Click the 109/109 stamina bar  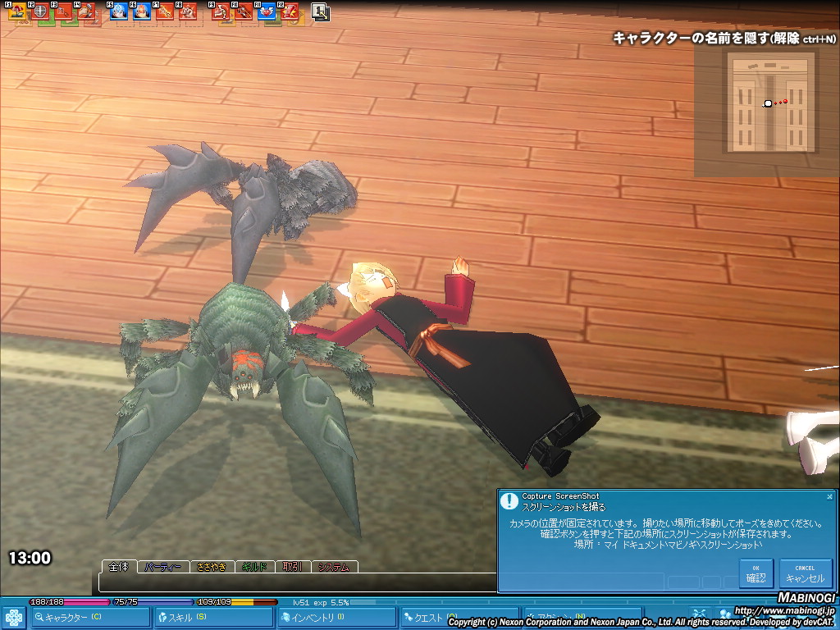(237, 602)
